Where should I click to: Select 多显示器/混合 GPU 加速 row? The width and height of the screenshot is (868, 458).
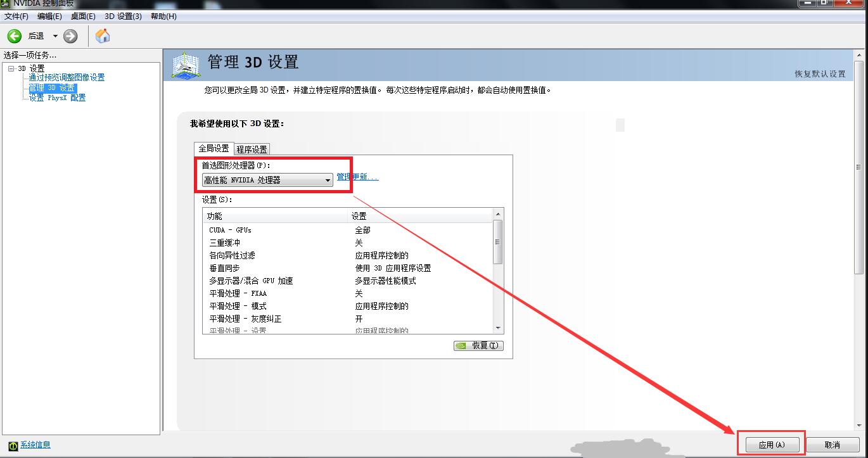pos(347,281)
